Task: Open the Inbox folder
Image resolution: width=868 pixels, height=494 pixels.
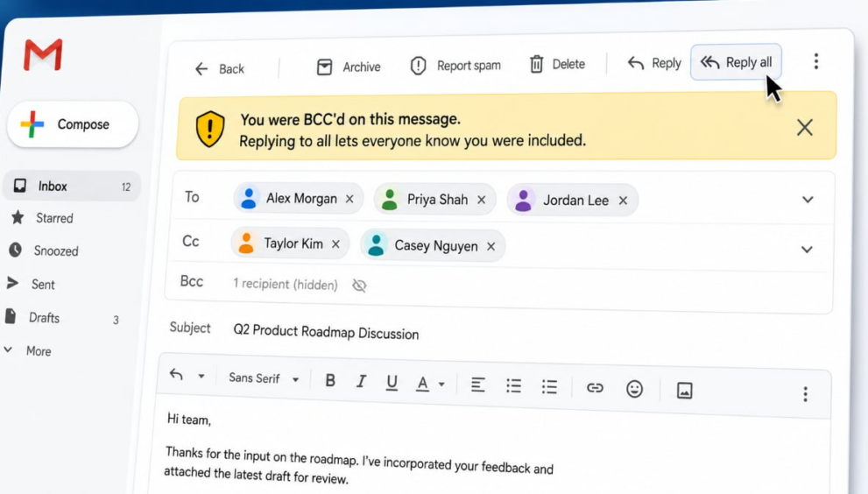Action: [72, 186]
